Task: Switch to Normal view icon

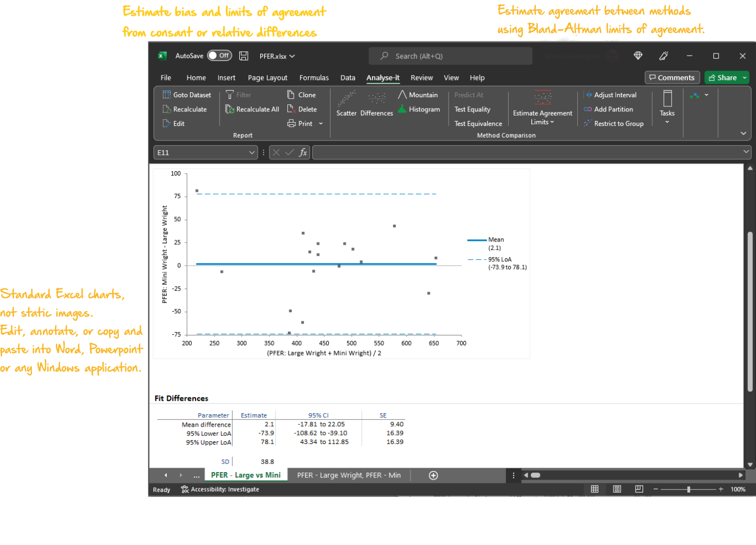Action: tap(595, 489)
